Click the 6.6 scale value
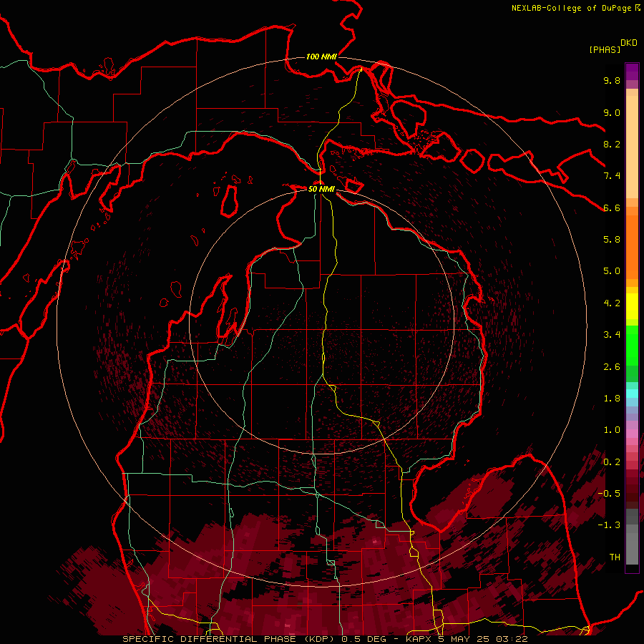The height and width of the screenshot is (644, 644). [x=612, y=208]
